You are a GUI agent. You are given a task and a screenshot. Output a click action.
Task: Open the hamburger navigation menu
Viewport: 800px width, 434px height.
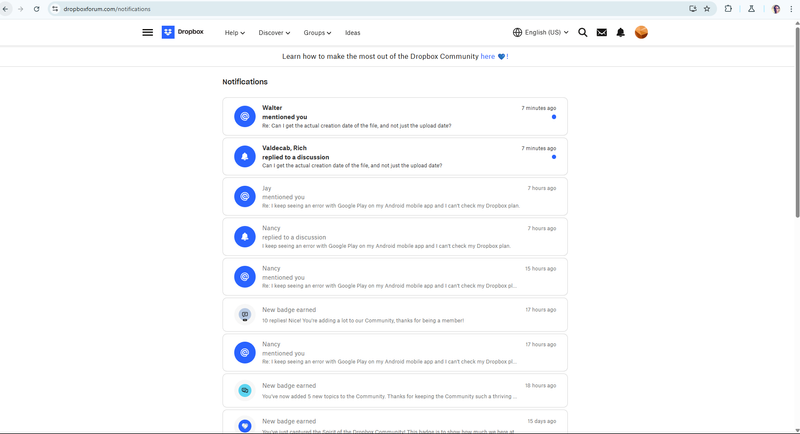[x=148, y=32]
